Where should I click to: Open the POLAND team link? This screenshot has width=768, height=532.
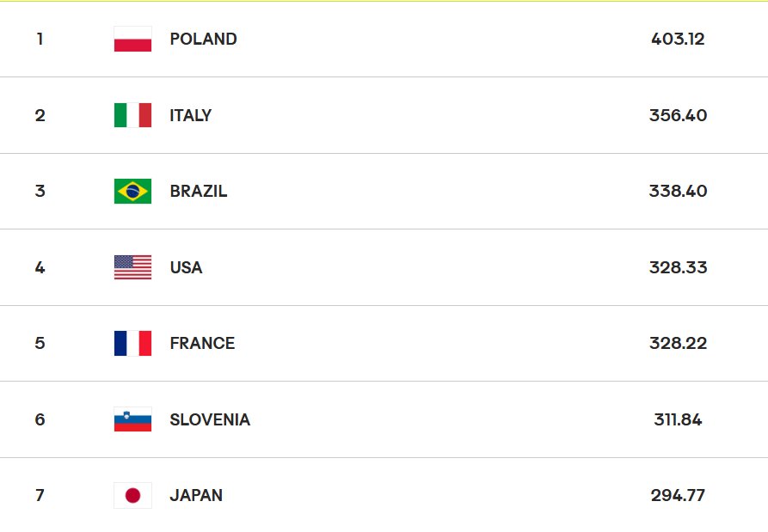(x=203, y=40)
